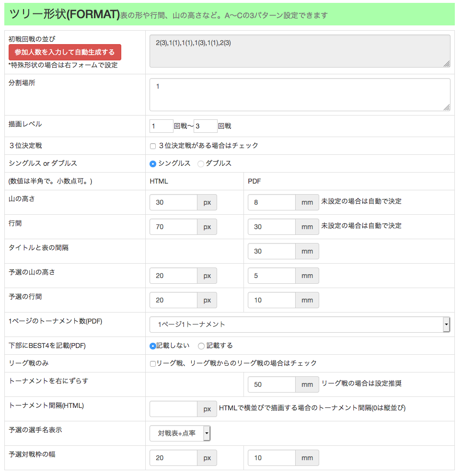Select the シングルス radio button
The width and height of the screenshot is (463, 476).
click(x=153, y=164)
